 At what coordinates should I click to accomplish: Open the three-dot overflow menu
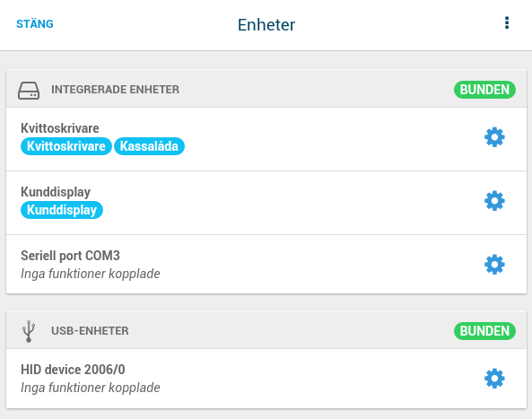coord(507,23)
